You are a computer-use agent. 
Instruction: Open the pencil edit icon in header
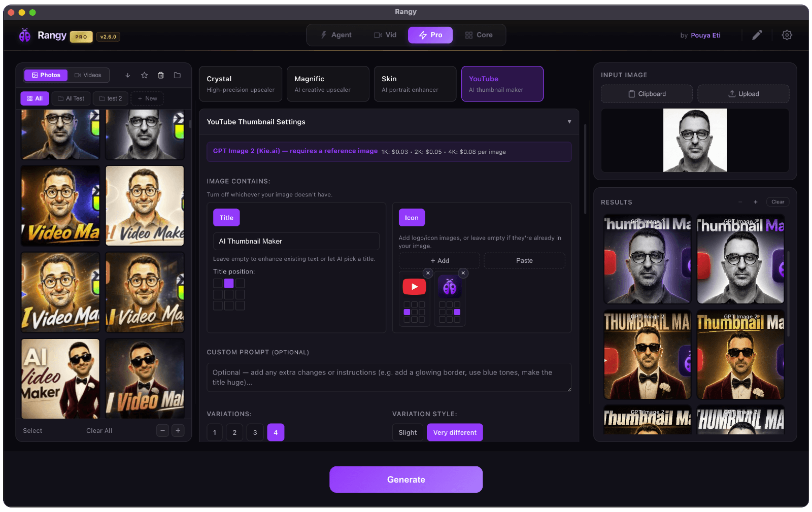757,35
